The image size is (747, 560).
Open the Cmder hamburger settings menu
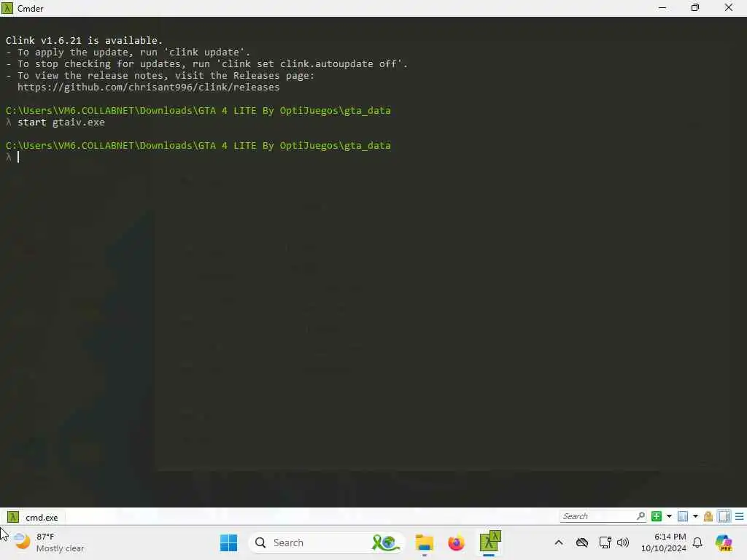click(x=740, y=516)
